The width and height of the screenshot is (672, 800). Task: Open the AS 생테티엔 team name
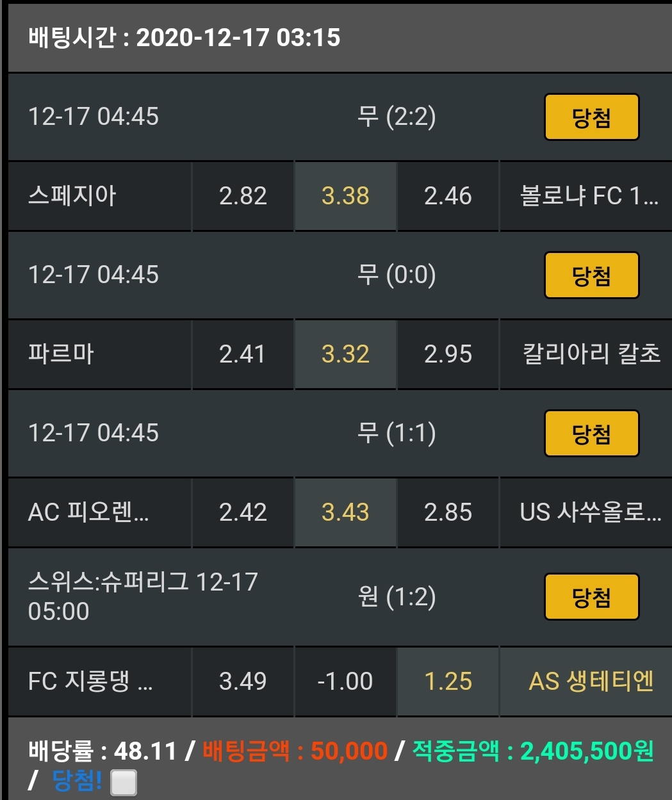coord(591,682)
